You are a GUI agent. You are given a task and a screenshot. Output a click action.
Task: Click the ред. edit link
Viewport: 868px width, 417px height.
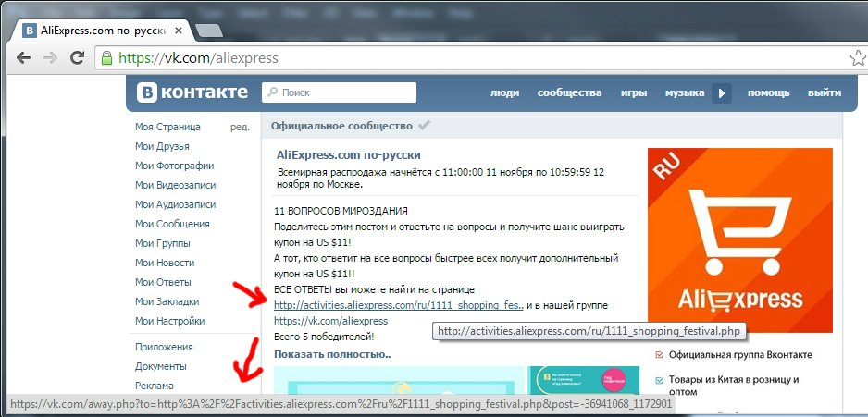point(240,128)
